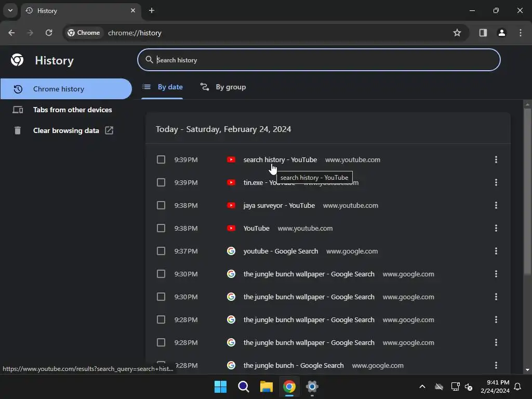The width and height of the screenshot is (532, 399).
Task: Click the page vertical scrollbar thumb
Action: (x=527, y=192)
